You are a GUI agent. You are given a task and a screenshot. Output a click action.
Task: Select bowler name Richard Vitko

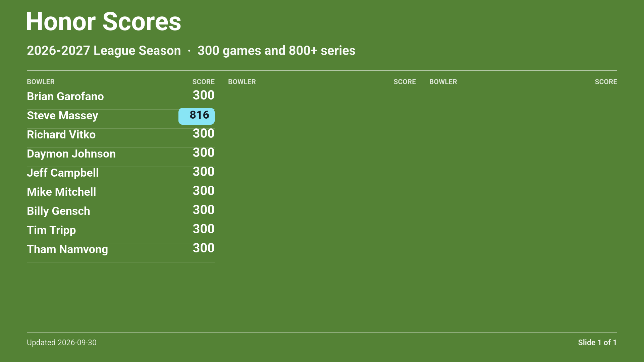pyautogui.click(x=61, y=135)
